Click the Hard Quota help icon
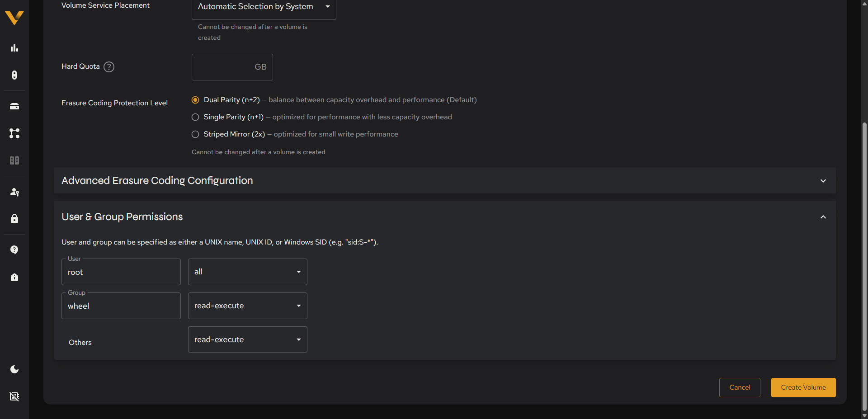The width and height of the screenshot is (868, 419). [109, 67]
